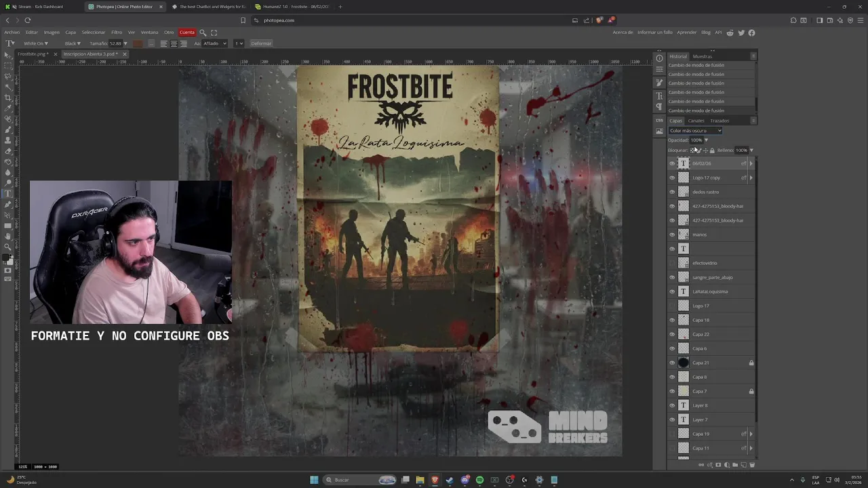Select the Zoom tool in left toolbar

tap(8, 247)
